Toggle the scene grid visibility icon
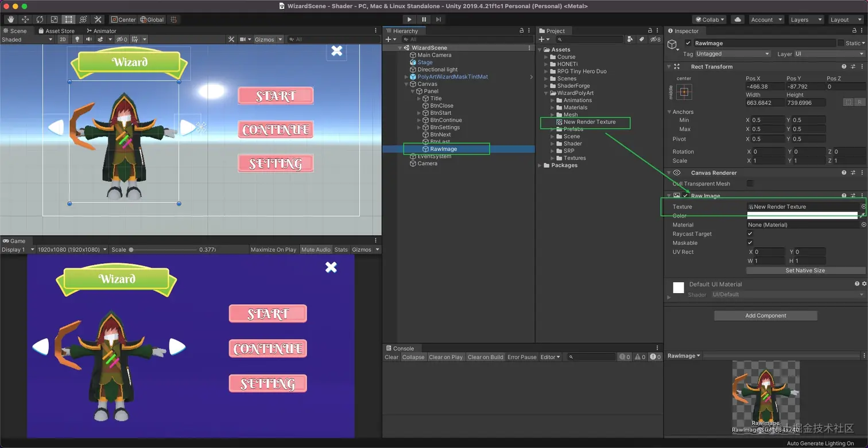 [135, 40]
